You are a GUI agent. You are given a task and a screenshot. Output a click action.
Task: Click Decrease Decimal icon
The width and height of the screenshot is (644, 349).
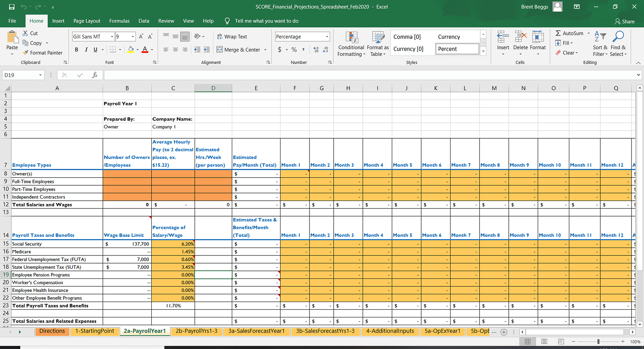coord(325,50)
